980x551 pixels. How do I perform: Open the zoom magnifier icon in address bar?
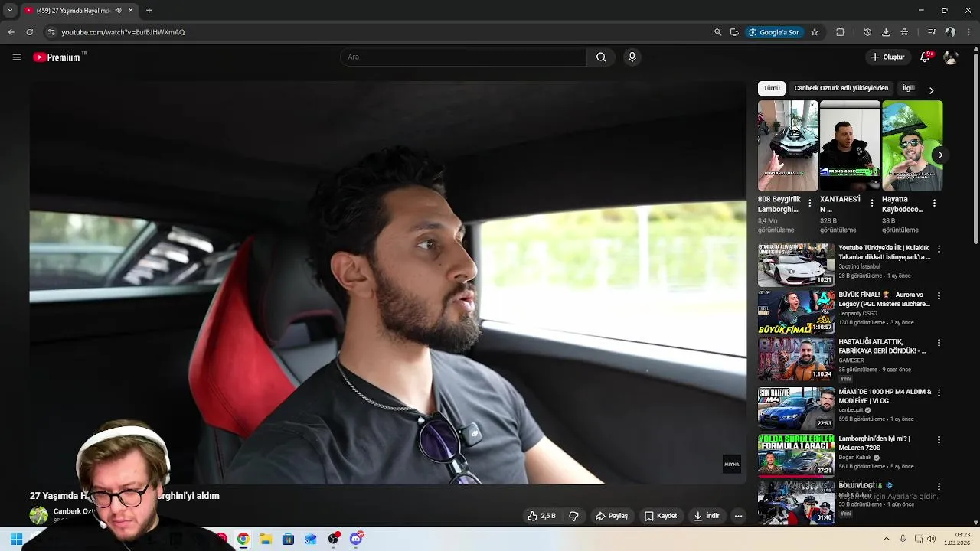point(717,32)
